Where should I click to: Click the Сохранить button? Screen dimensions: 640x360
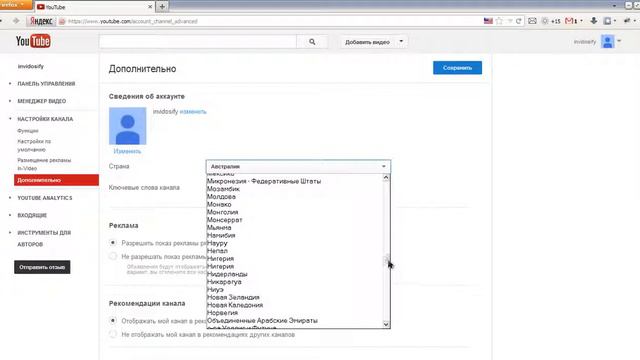click(457, 68)
